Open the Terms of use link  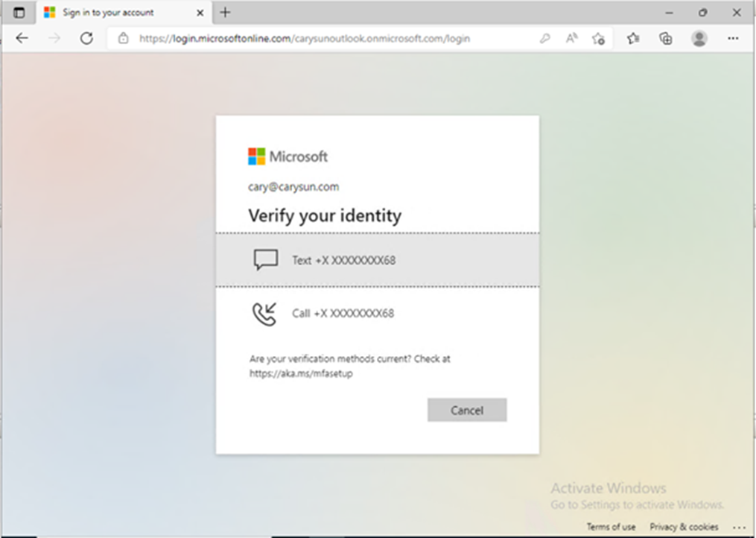tap(611, 526)
